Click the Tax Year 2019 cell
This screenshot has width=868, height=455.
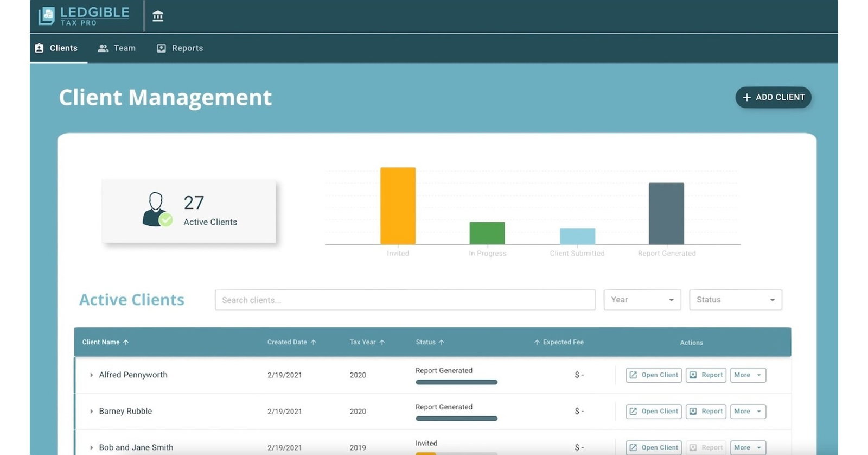[x=358, y=447]
